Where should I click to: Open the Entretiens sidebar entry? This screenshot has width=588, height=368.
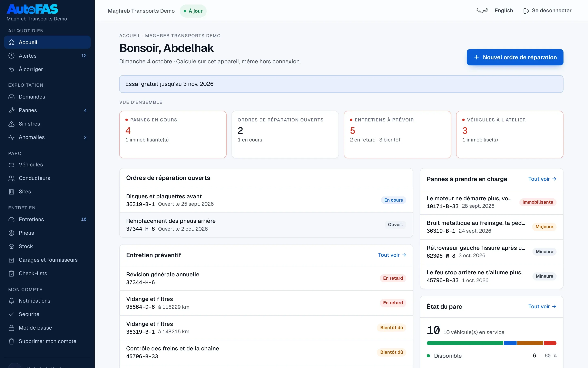coord(47,219)
